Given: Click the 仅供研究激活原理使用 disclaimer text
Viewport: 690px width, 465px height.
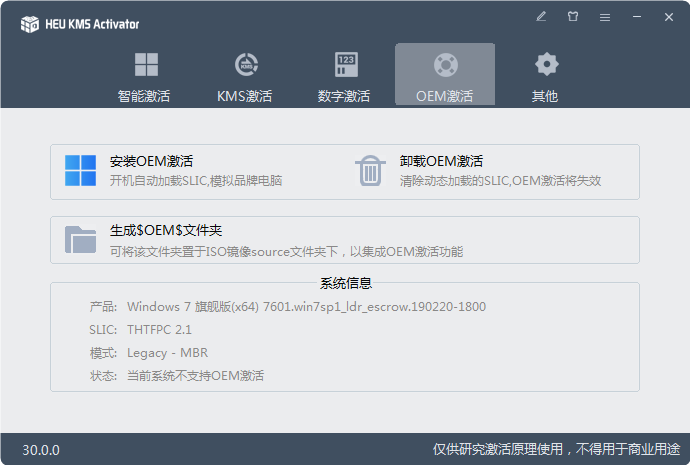Looking at the screenshot, I should coord(557,449).
